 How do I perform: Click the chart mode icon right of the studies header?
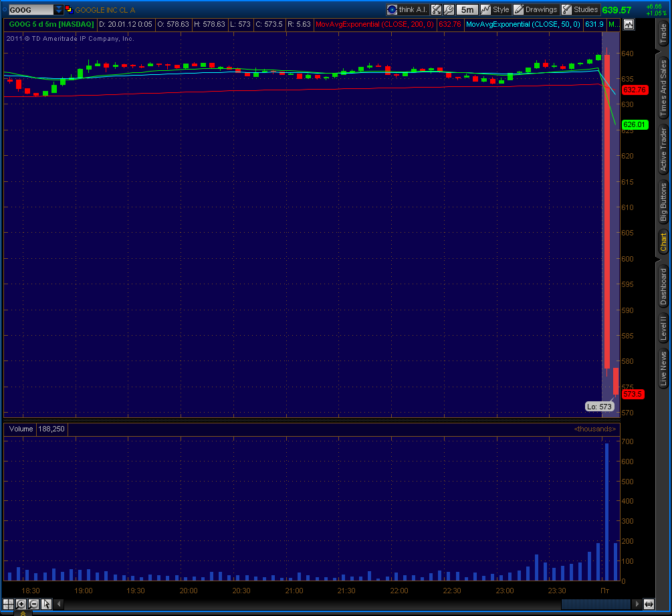tap(629, 25)
